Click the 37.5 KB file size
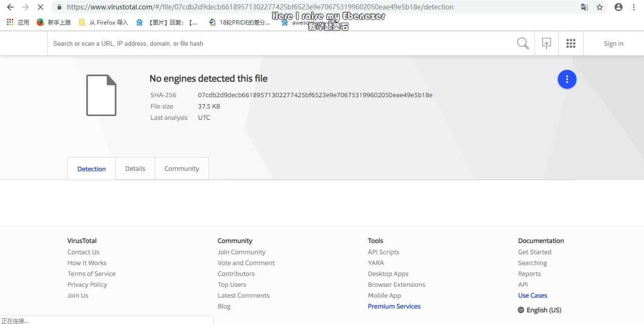Image resolution: width=644 pixels, height=325 pixels. (209, 106)
